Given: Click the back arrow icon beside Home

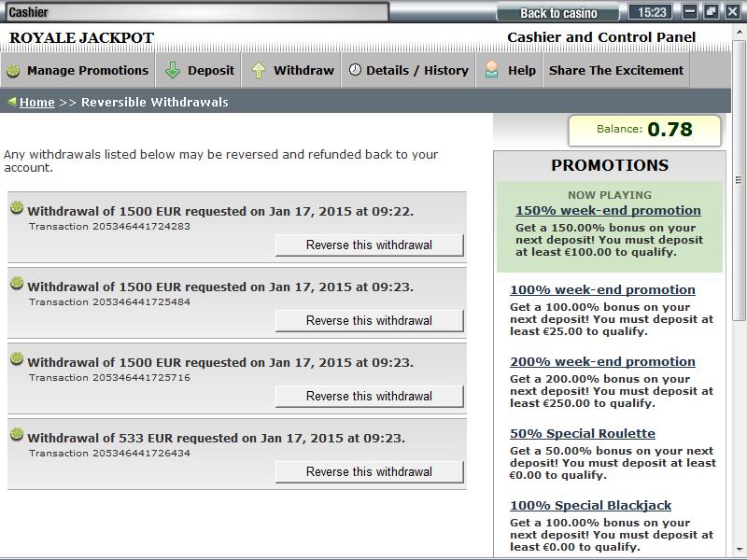Looking at the screenshot, I should pyautogui.click(x=12, y=101).
